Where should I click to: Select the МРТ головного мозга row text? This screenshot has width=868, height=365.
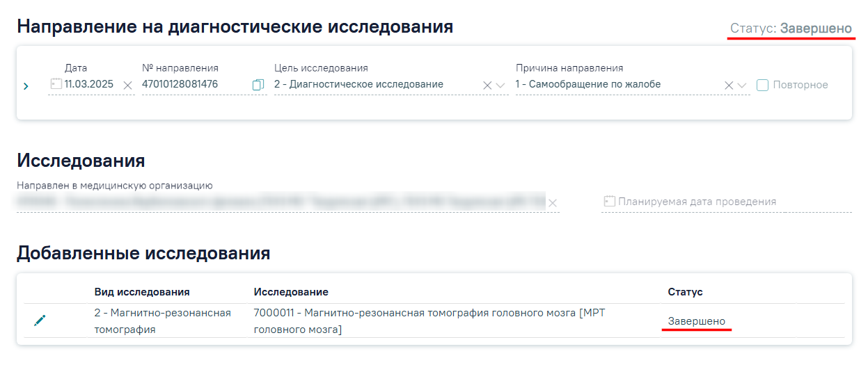tap(429, 321)
